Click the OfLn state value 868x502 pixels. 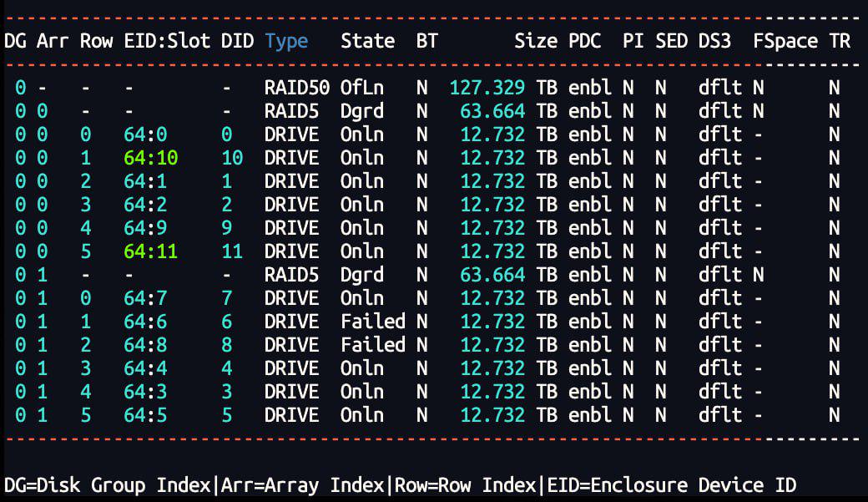pos(362,87)
